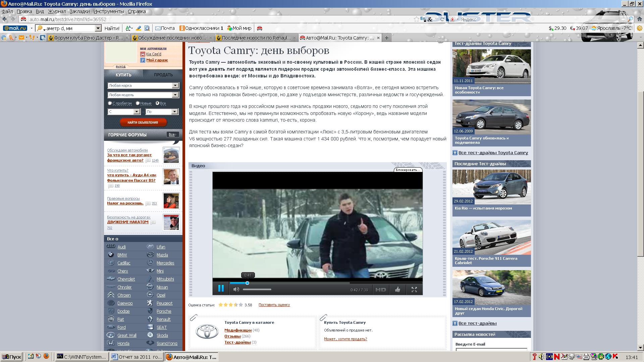Open a new browser tab with plus button
This screenshot has width=644, height=362.
pos(386,38)
